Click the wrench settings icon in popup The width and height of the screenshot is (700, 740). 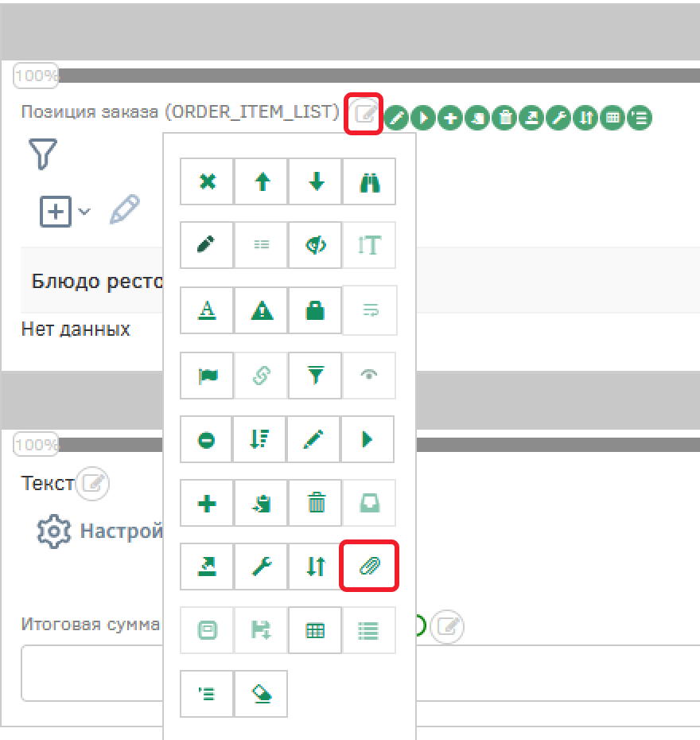tap(262, 566)
